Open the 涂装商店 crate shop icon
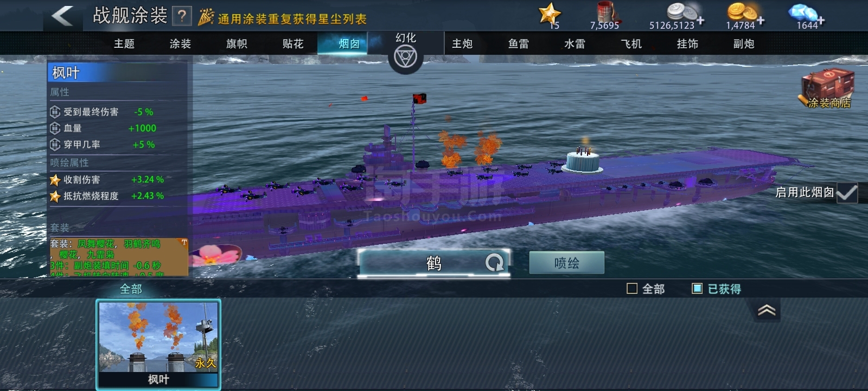868x391 pixels. (828, 88)
